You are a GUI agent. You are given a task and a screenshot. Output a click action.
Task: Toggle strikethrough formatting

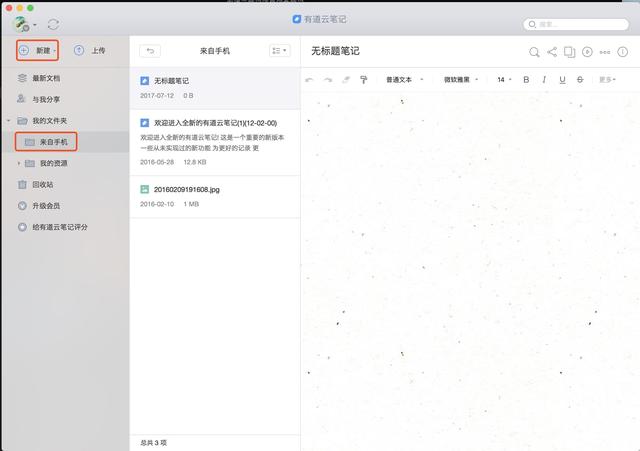(580, 80)
